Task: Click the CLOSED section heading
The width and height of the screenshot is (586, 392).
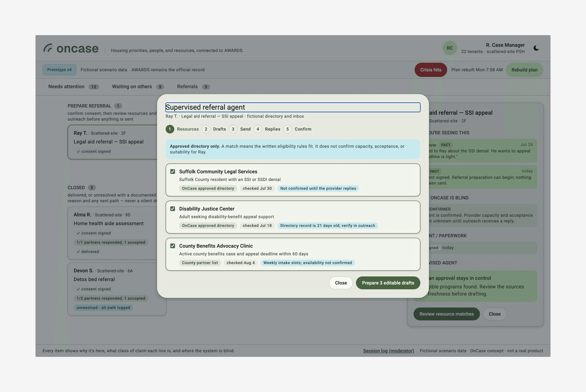Action: pos(76,188)
